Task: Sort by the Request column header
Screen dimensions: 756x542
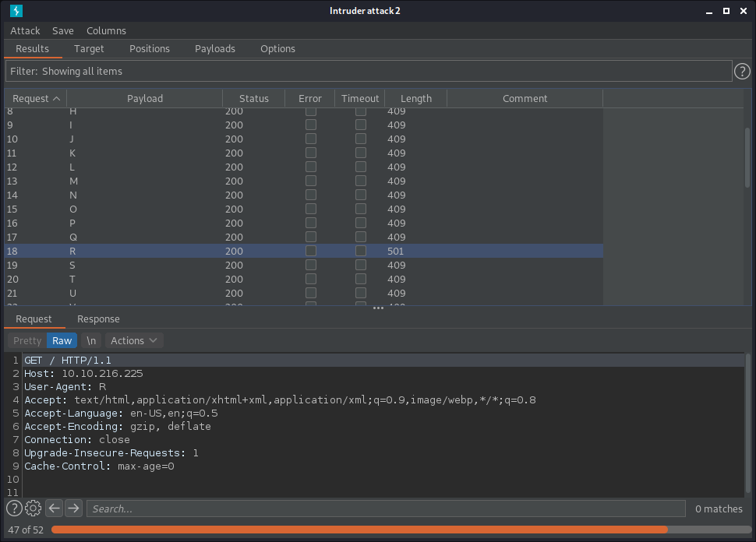Action: [x=36, y=99]
